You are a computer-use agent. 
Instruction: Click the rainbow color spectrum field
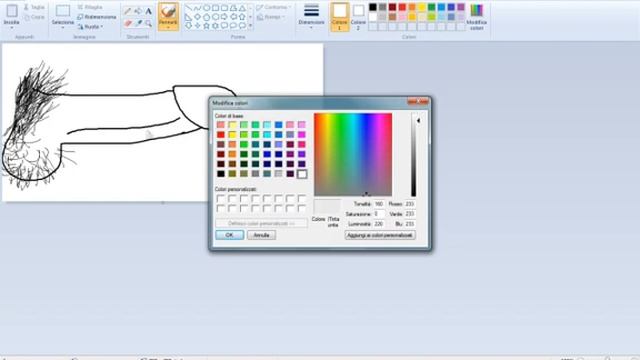tap(353, 154)
